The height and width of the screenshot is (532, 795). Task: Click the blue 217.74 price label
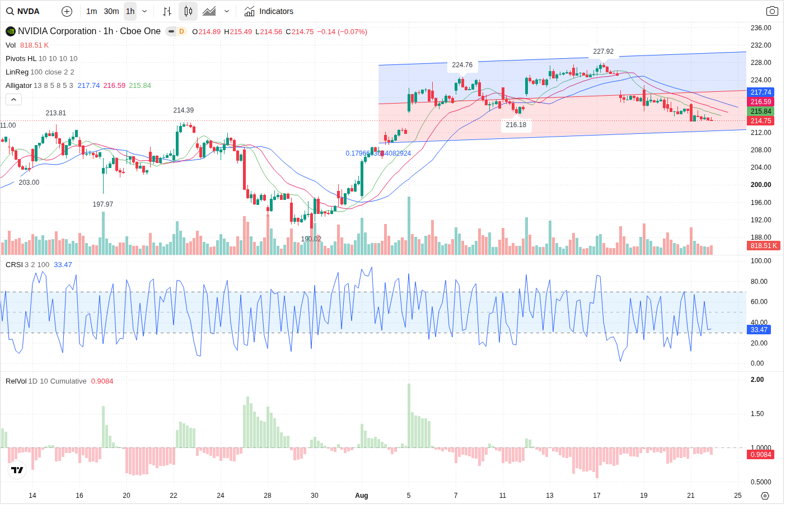761,92
